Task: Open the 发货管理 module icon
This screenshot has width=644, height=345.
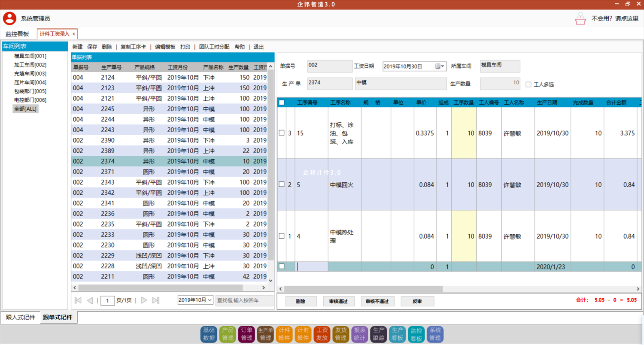Action: (341, 334)
